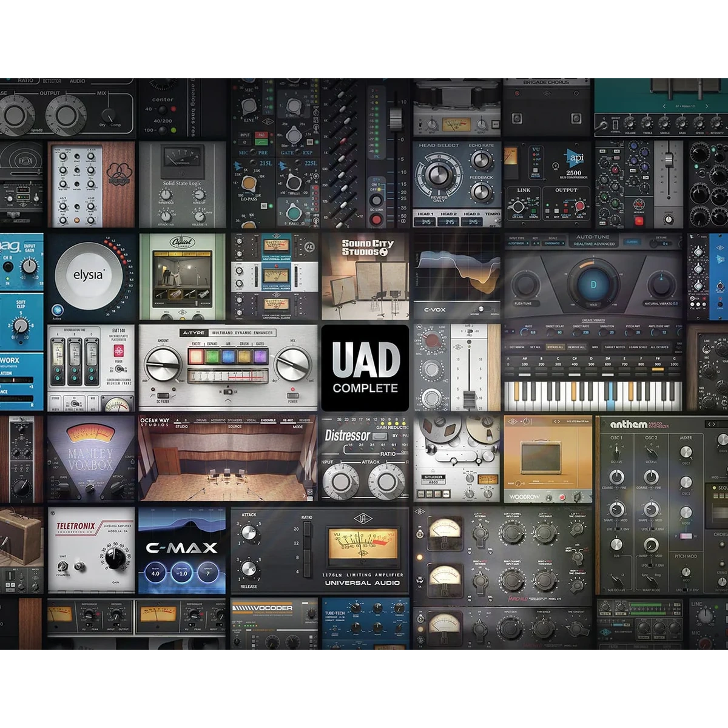The width and height of the screenshot is (728, 728).
Task: Switch to the Ocean Way Speakers tab
Action: point(235,420)
